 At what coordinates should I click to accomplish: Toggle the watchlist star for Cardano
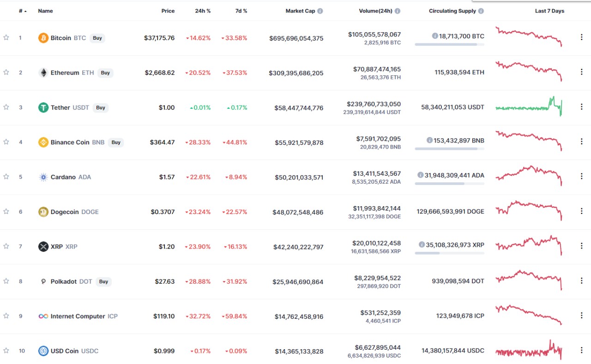tap(6, 177)
